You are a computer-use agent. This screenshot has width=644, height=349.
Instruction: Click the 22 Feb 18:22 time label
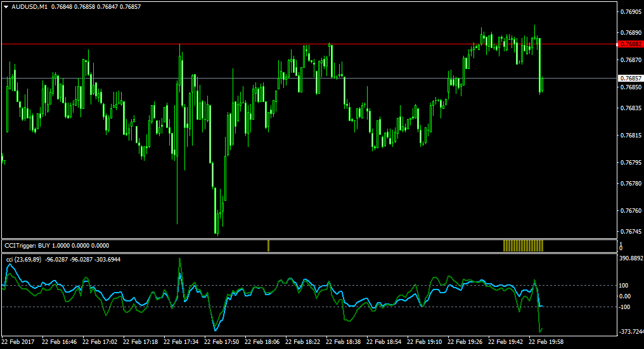(303, 341)
